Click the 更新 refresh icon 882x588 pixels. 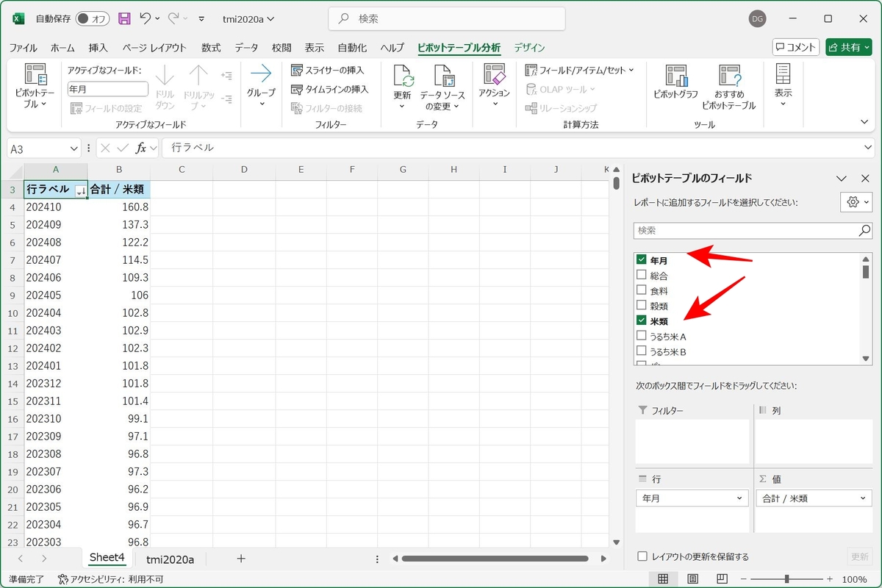(403, 76)
